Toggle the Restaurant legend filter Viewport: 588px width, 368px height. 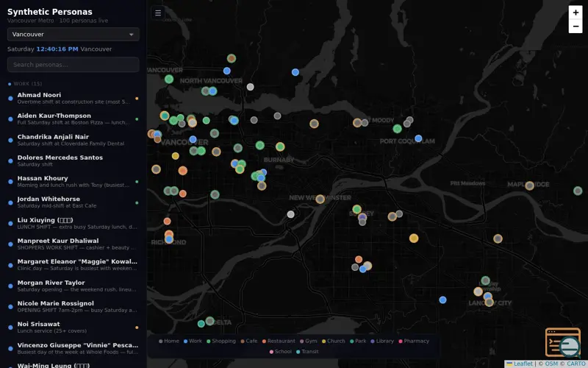click(279, 341)
